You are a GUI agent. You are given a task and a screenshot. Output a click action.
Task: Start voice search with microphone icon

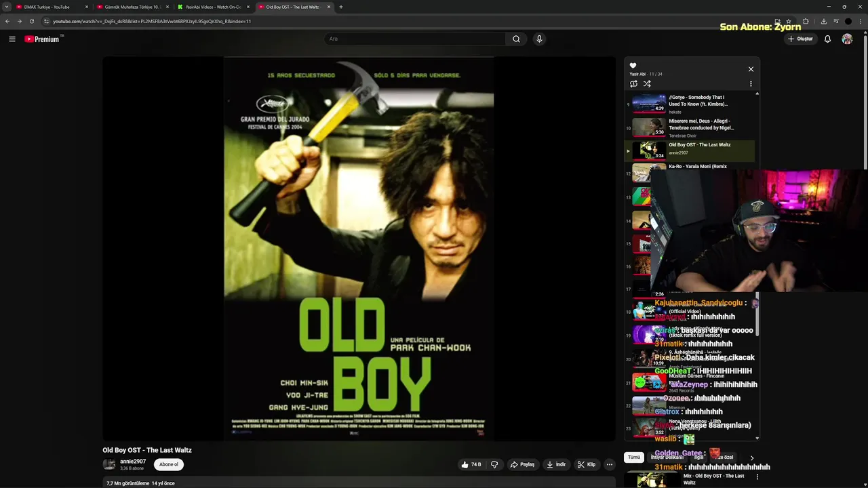[x=539, y=39]
